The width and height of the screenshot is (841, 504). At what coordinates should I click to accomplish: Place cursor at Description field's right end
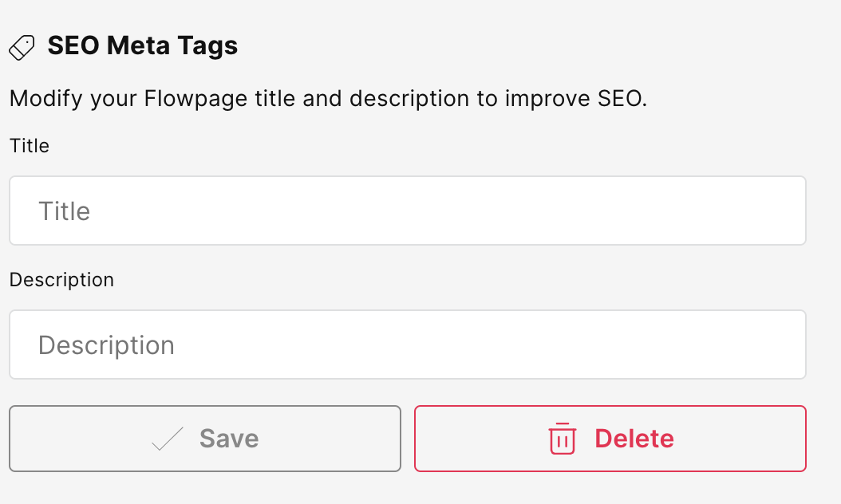click(794, 345)
